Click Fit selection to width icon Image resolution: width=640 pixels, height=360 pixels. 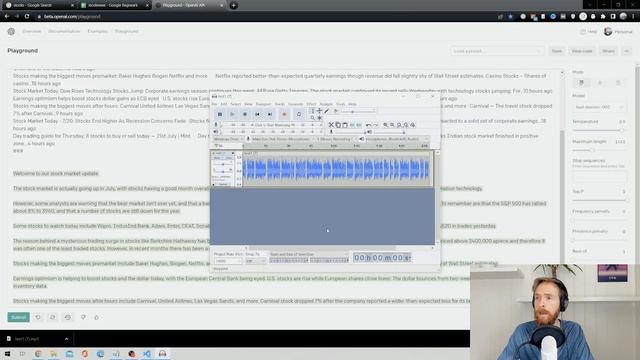click(399, 125)
